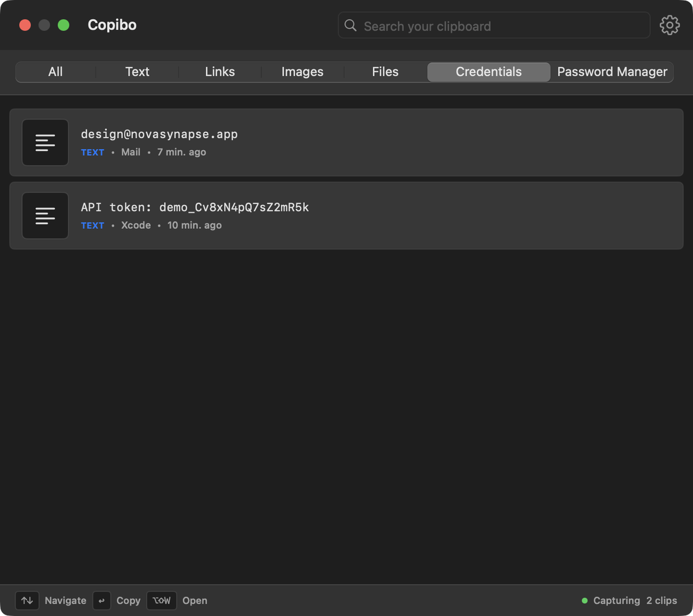Click the Capturing status text
Image resolution: width=693 pixels, height=616 pixels.
(616, 600)
